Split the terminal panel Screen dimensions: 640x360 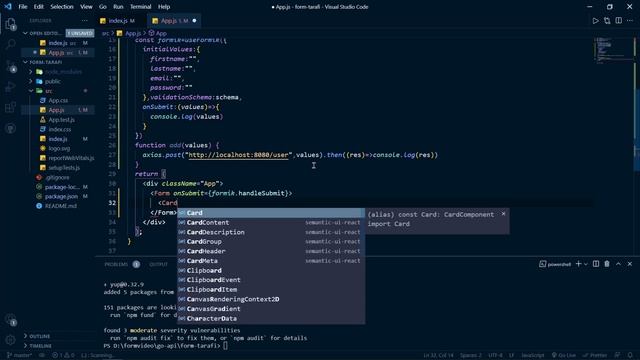coord(596,264)
